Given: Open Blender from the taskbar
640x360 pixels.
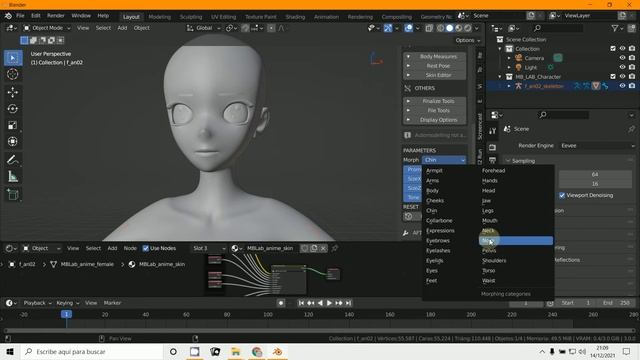Looking at the screenshot, I should (278, 352).
